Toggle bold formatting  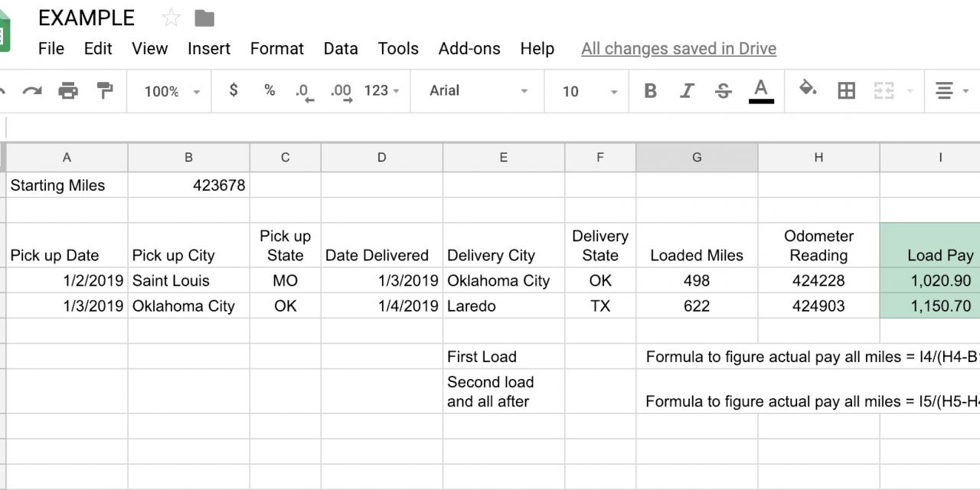click(650, 91)
